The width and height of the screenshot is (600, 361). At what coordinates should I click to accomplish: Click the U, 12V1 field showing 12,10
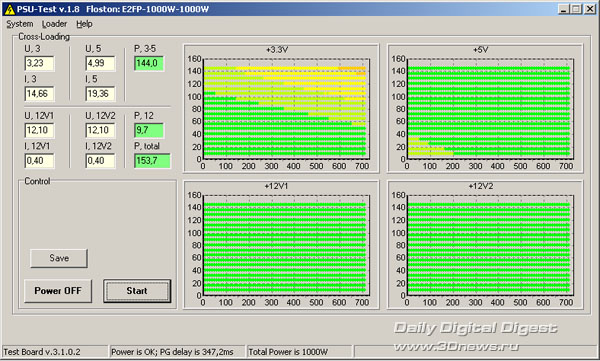39,131
